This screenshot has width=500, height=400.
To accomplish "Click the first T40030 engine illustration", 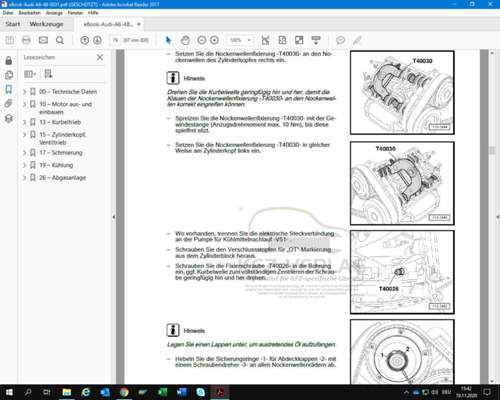I will pos(402,93).
